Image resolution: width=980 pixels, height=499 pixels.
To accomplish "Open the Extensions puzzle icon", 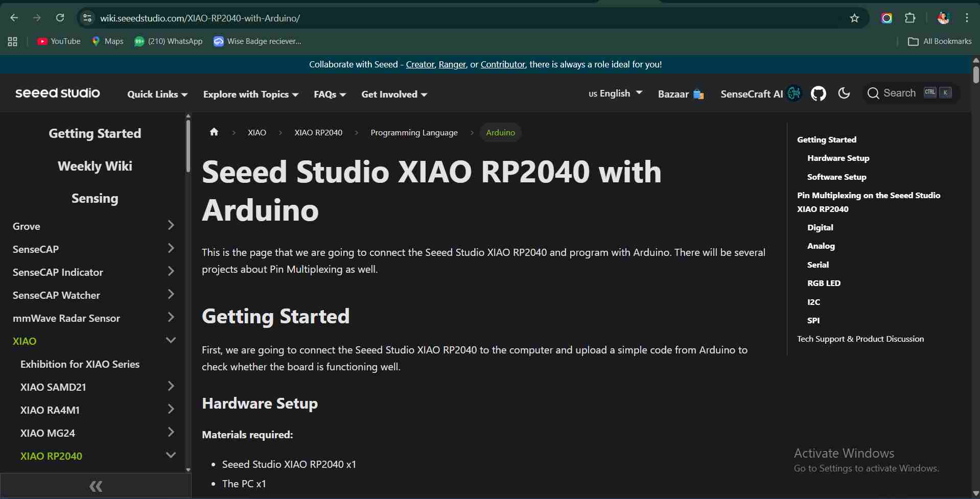I will [x=910, y=18].
